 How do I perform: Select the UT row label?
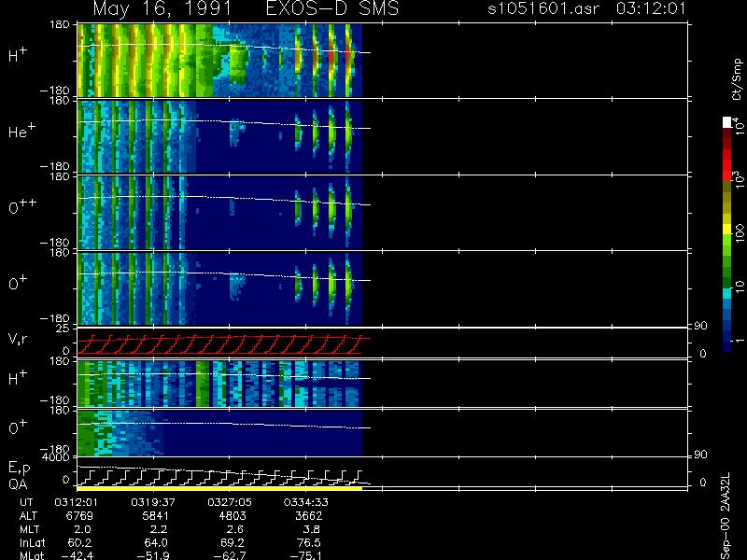point(26,502)
